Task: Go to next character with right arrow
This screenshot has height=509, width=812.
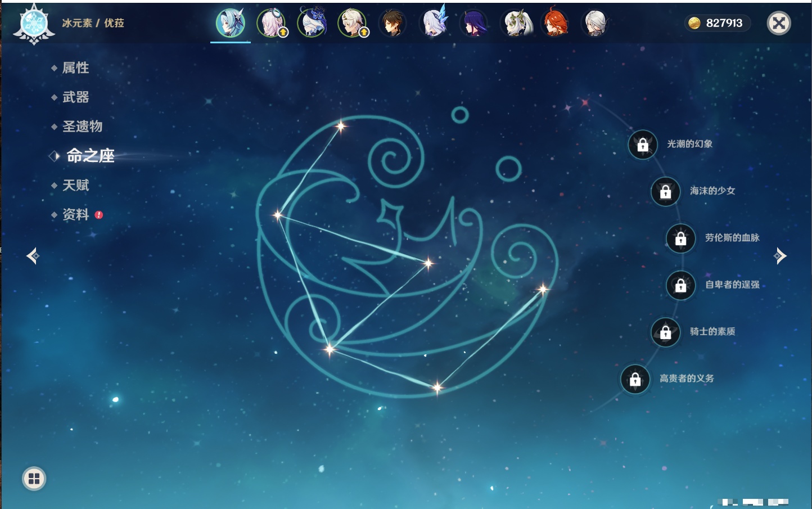Action: [x=780, y=256]
